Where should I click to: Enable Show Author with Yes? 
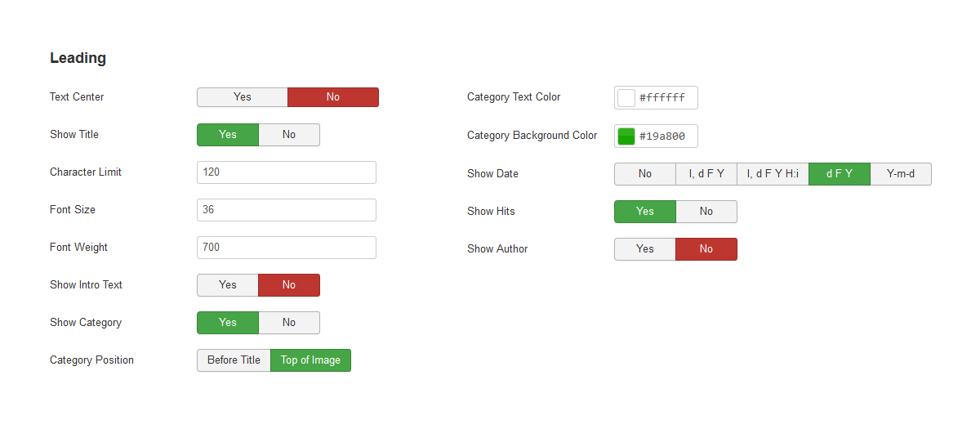click(x=645, y=249)
